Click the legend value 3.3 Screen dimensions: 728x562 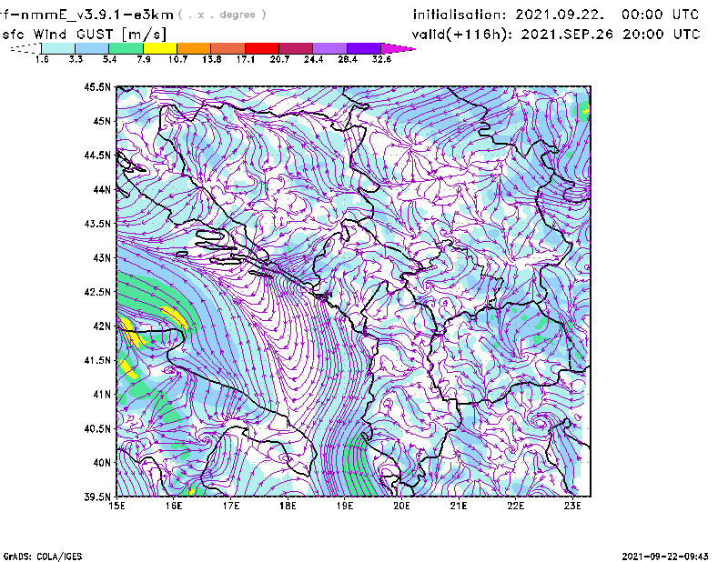[x=76, y=59]
